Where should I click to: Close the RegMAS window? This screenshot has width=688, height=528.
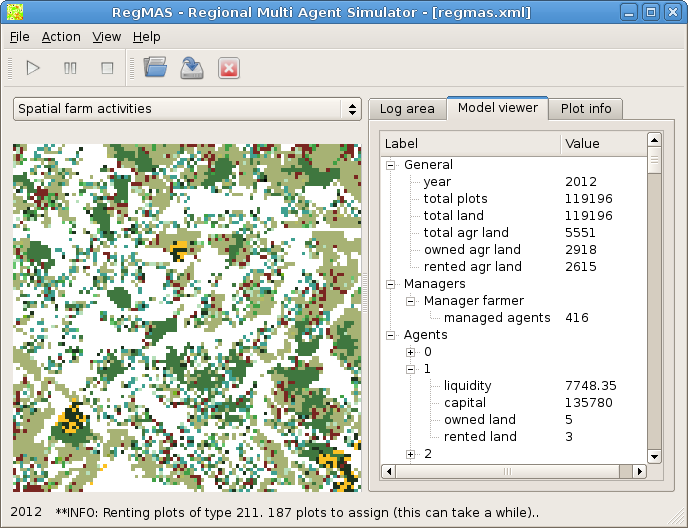pos(673,12)
